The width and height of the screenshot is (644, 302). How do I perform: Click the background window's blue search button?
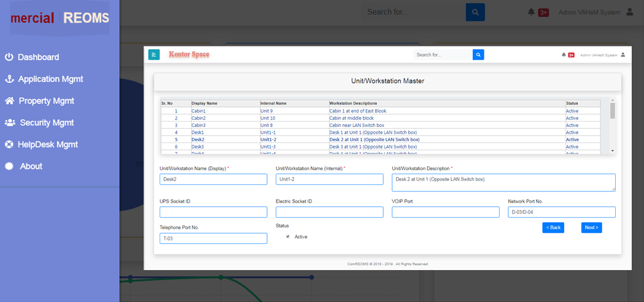tap(475, 12)
